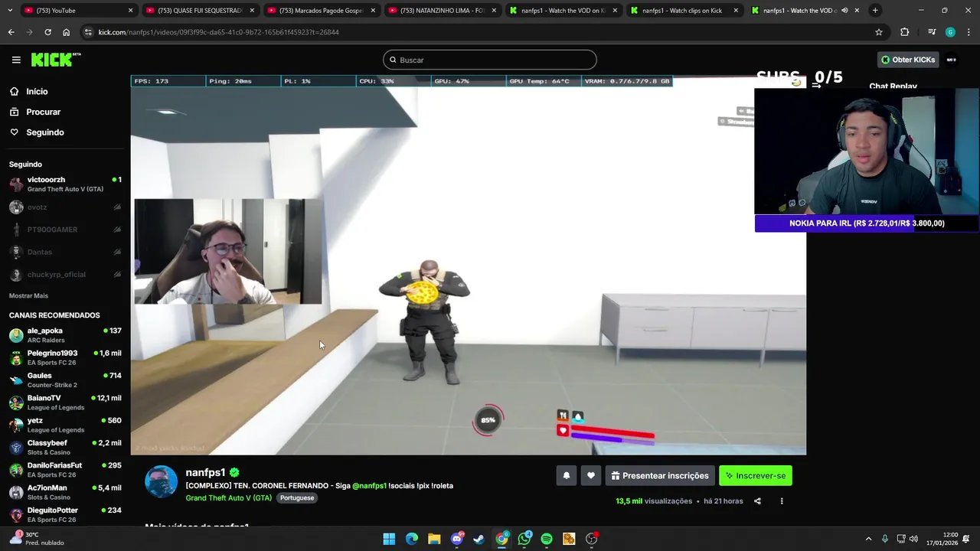Viewport: 980px width, 551px height.
Task: Mute the active tab audio icon
Action: [844, 11]
